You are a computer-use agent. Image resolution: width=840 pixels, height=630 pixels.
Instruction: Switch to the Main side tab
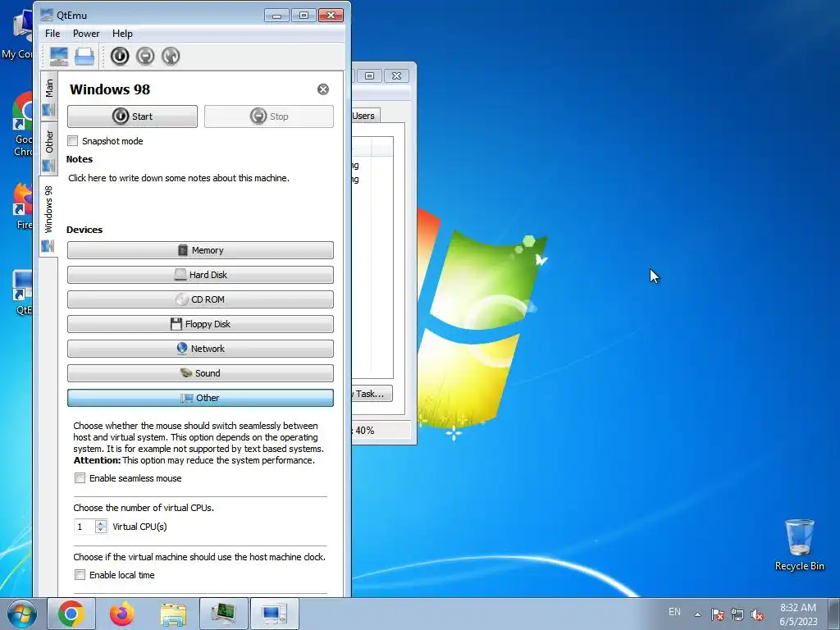[x=48, y=97]
